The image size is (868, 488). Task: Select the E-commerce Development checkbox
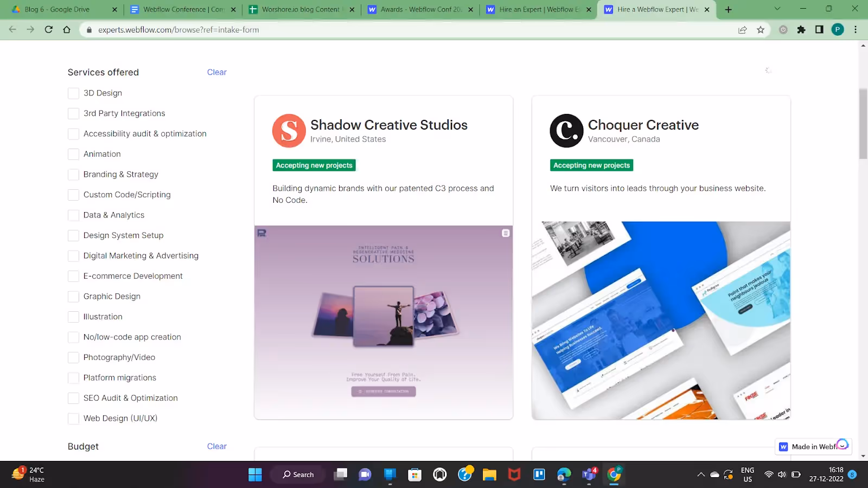pos(73,276)
